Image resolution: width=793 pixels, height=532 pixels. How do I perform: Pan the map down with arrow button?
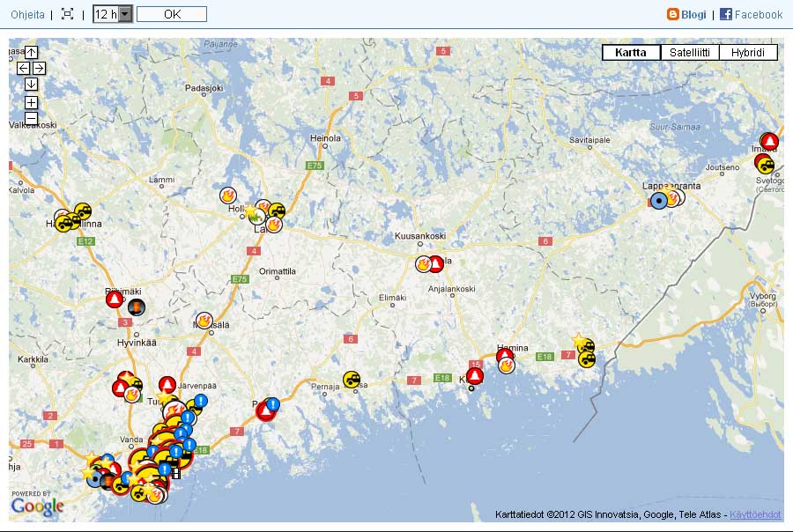[31, 84]
